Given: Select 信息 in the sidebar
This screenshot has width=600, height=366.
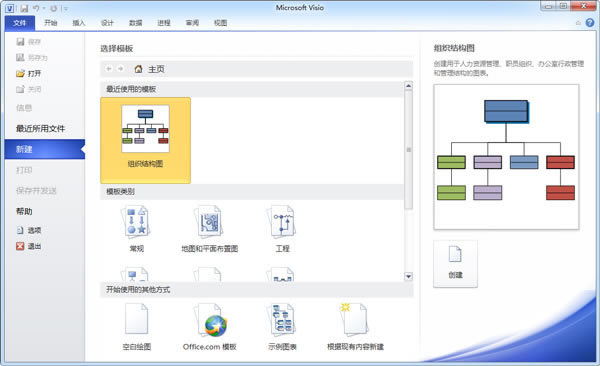Looking at the screenshot, I should tap(24, 108).
